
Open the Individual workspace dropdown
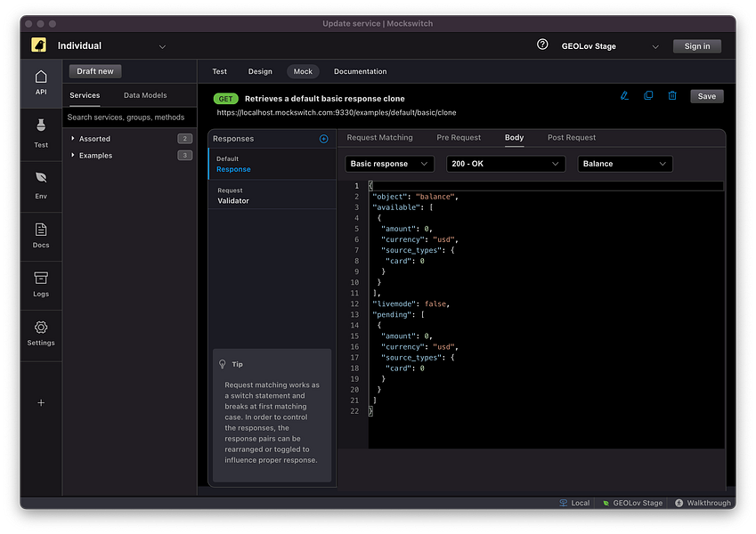(112, 45)
